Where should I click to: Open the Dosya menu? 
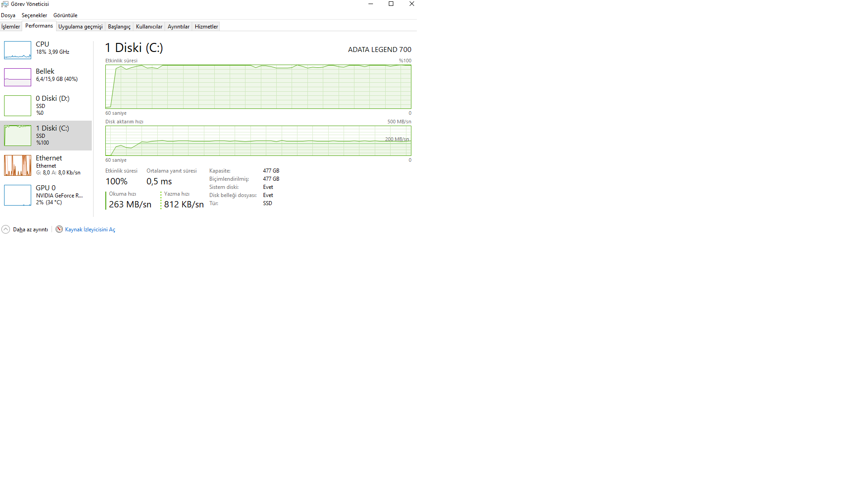pyautogui.click(x=8, y=15)
